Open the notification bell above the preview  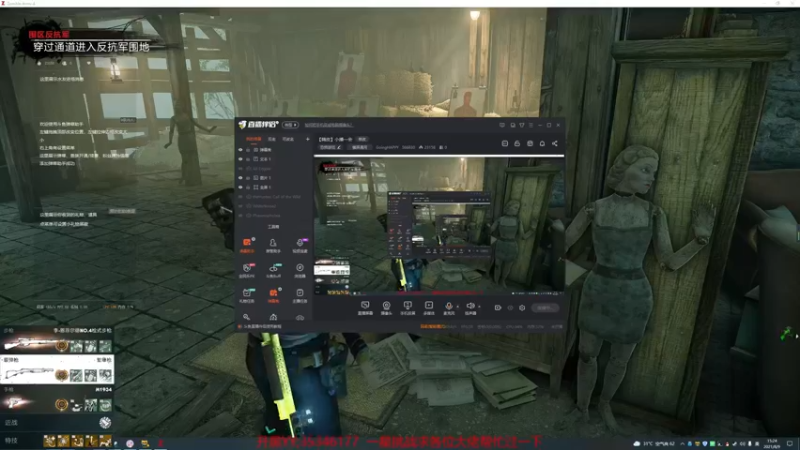pyautogui.click(x=542, y=143)
